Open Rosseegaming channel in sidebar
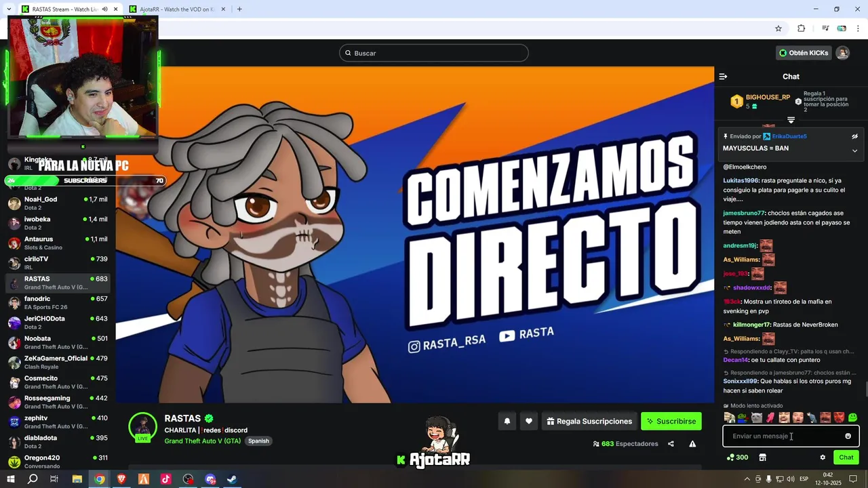Image resolution: width=868 pixels, height=488 pixels. (58, 402)
